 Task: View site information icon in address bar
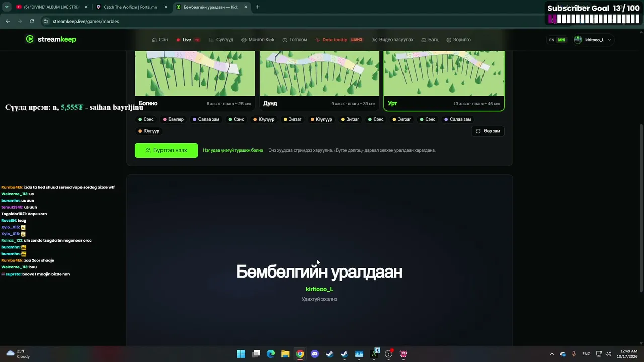pos(46,21)
